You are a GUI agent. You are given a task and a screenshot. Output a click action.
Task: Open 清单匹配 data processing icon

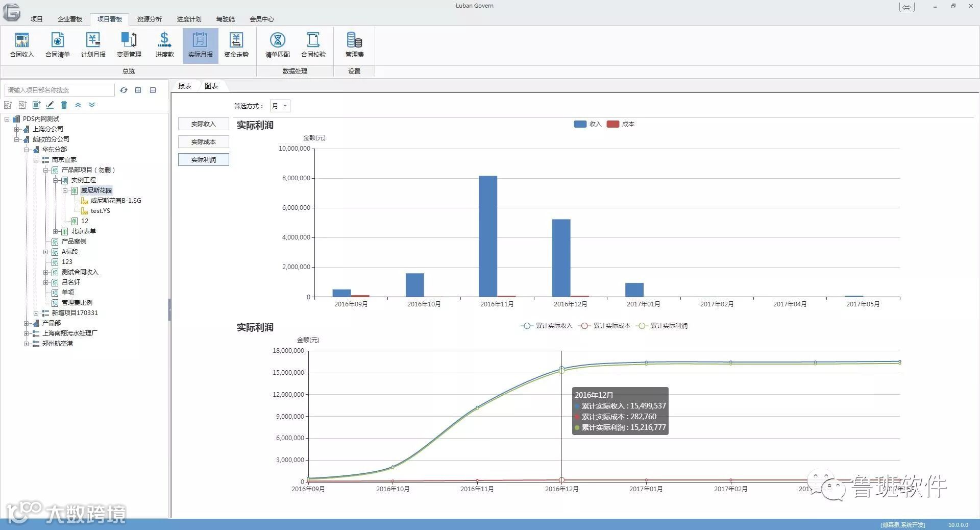pyautogui.click(x=278, y=45)
